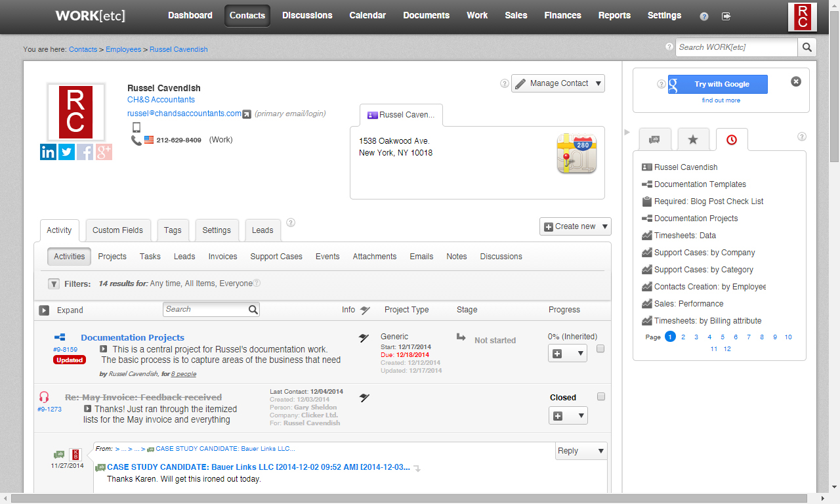Check the May Invoice row checkbox
This screenshot has height=504, width=840.
point(600,397)
